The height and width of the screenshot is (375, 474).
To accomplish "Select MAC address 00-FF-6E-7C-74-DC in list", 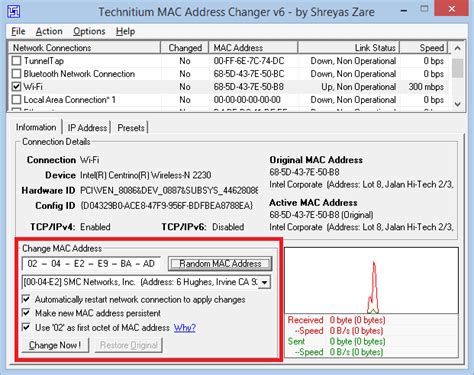I will (249, 61).
